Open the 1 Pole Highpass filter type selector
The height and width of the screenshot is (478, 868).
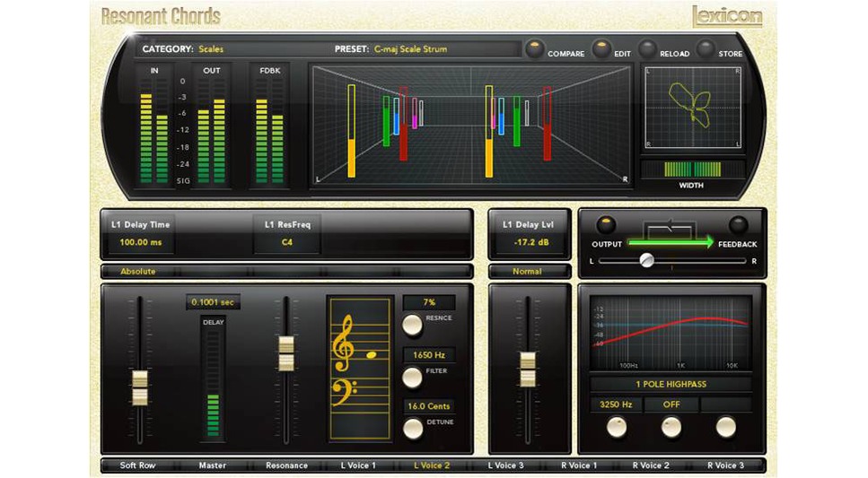671,384
